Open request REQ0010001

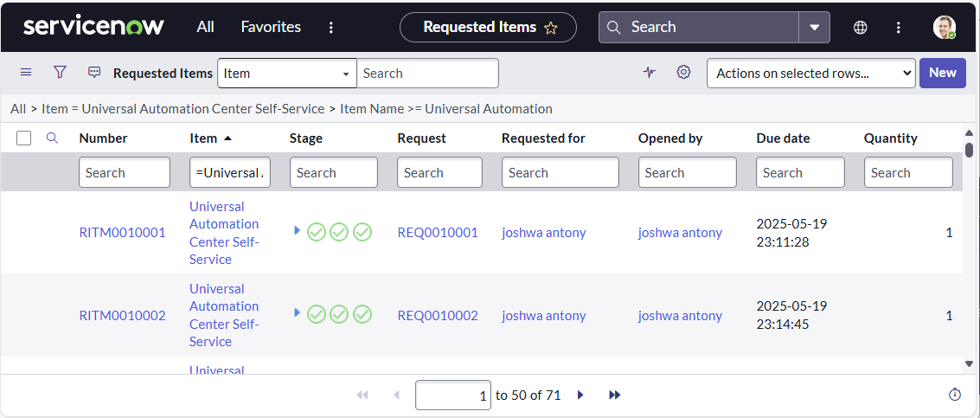tap(438, 233)
